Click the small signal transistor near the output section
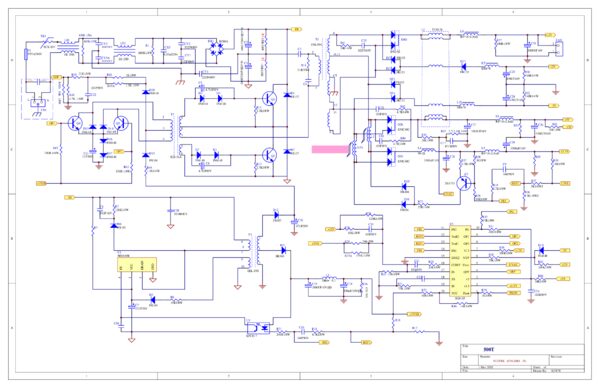This screenshot has height=388, width=600. [x=465, y=183]
